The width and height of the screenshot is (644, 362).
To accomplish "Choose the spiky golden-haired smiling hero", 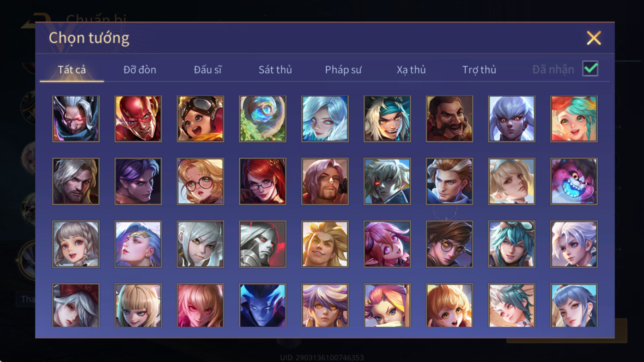I will tap(325, 244).
